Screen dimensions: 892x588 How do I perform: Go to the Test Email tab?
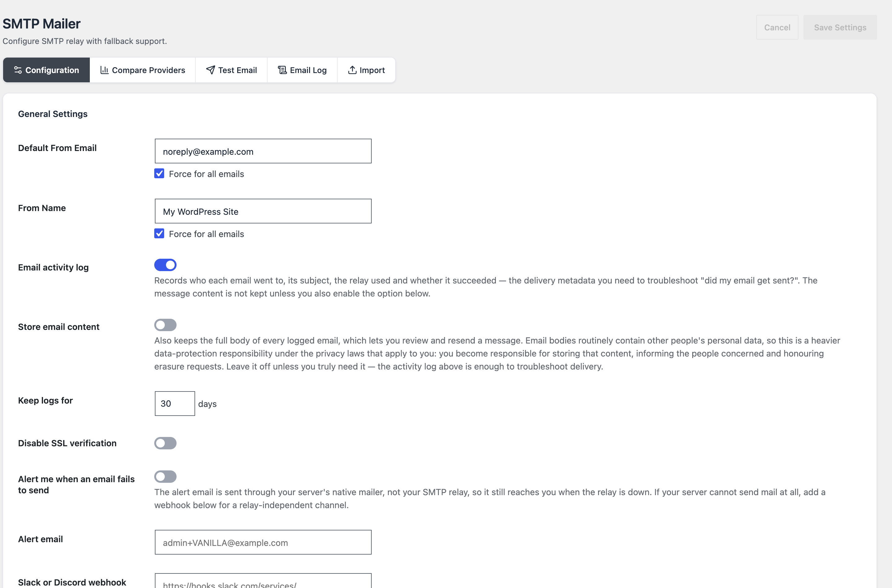pos(231,70)
